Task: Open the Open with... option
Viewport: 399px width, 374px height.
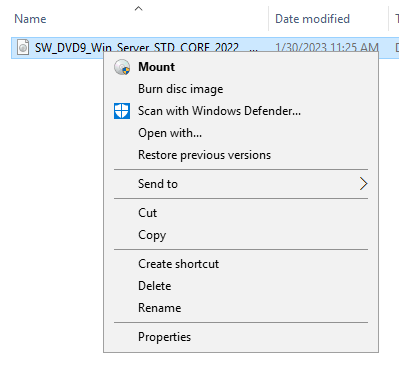Action: pos(241,133)
